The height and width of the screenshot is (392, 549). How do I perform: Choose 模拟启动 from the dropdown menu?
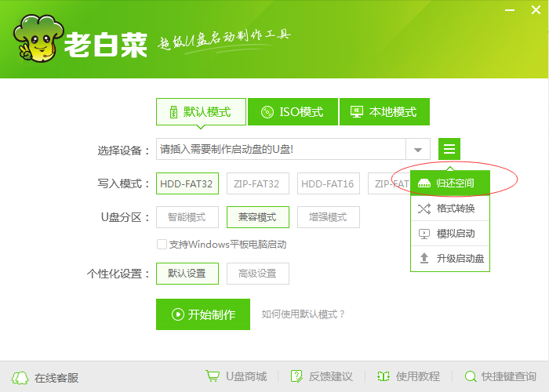point(450,234)
